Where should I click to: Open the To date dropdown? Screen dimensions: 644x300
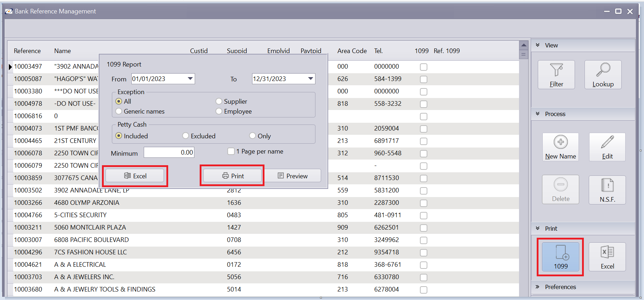point(310,79)
